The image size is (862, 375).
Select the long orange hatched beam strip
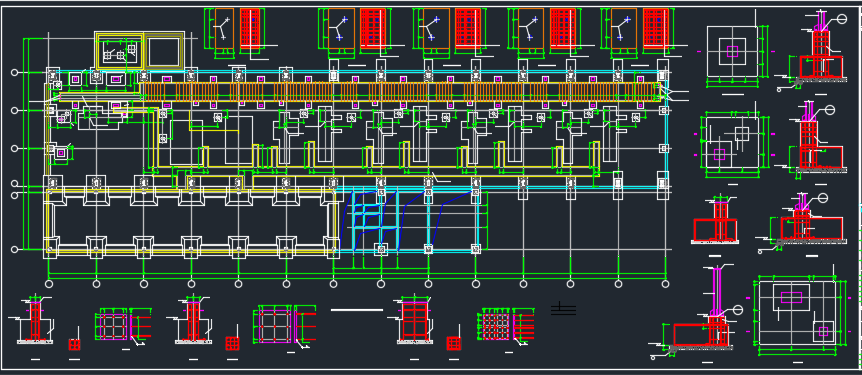click(x=400, y=92)
